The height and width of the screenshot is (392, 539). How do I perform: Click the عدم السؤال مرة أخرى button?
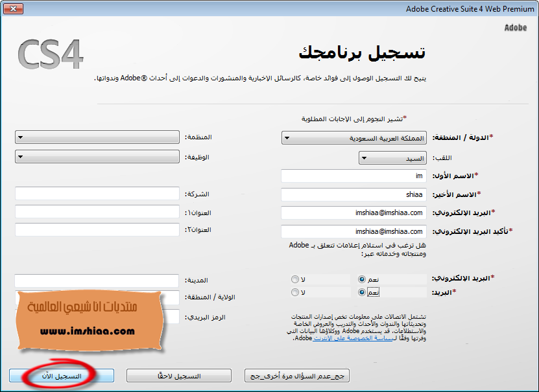[x=297, y=376]
